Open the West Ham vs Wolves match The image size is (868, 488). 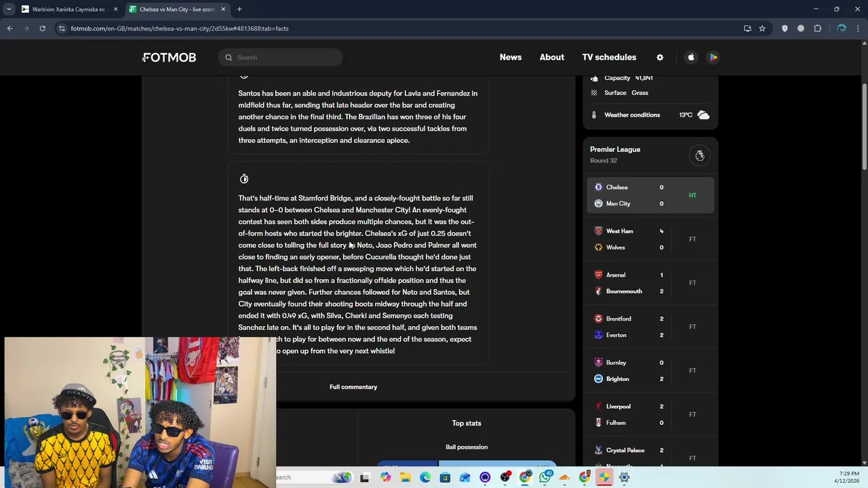pos(650,239)
